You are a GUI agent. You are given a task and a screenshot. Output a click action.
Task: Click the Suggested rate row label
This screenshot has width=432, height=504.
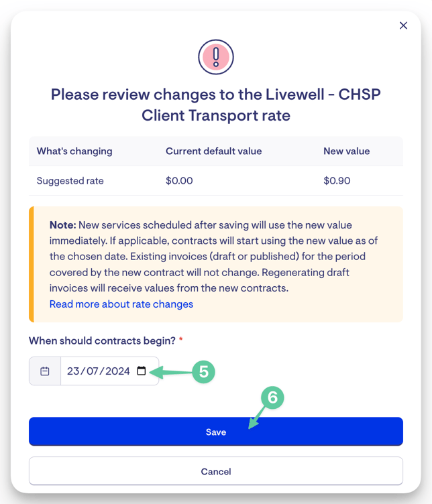(70, 181)
